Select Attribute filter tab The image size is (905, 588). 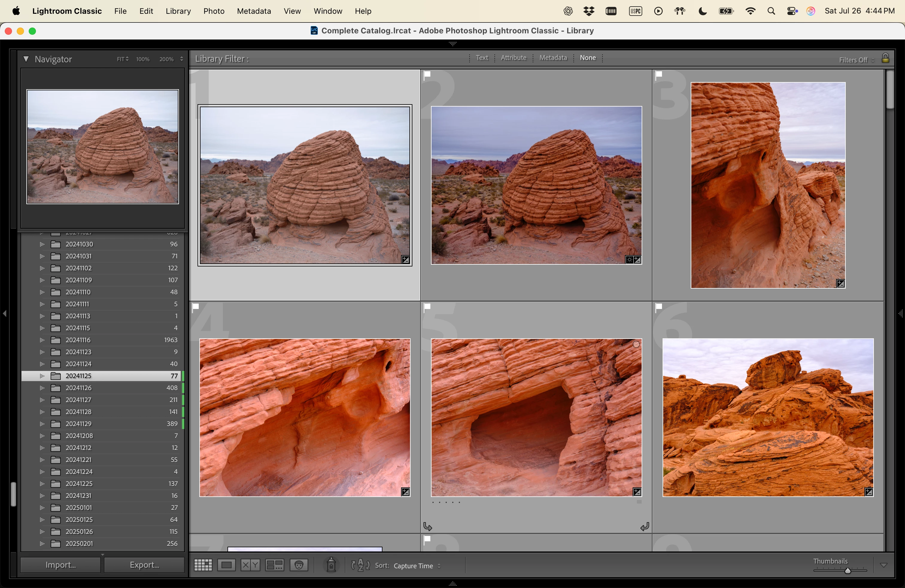(x=513, y=58)
